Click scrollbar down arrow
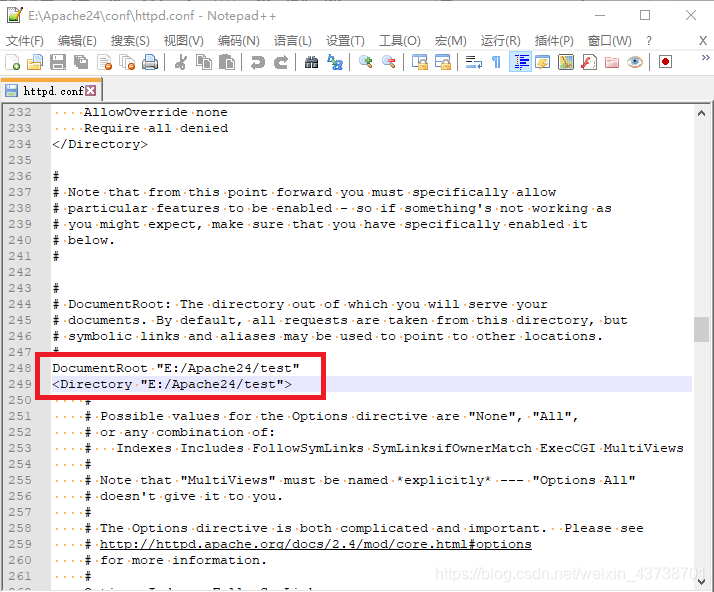The image size is (714, 592). (701, 582)
